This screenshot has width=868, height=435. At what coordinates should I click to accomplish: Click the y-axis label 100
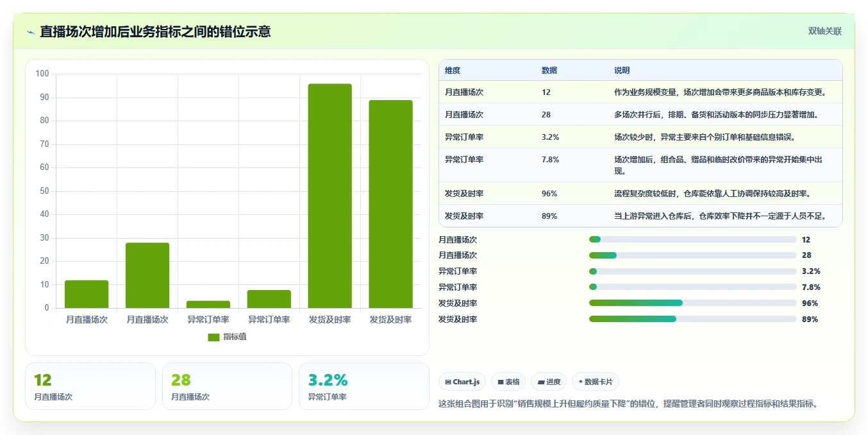coord(42,74)
